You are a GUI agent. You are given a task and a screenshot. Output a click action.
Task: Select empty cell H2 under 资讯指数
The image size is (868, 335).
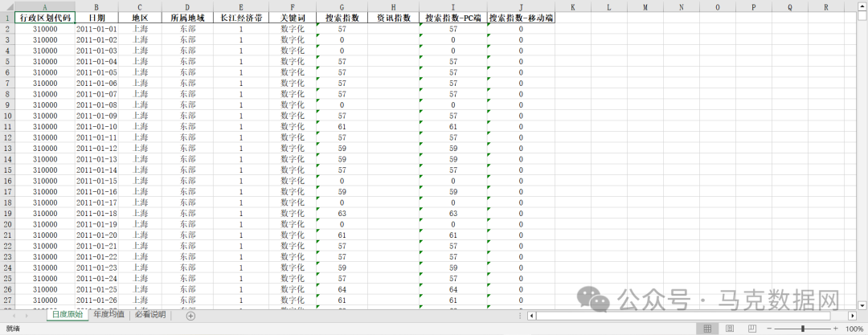(393, 29)
